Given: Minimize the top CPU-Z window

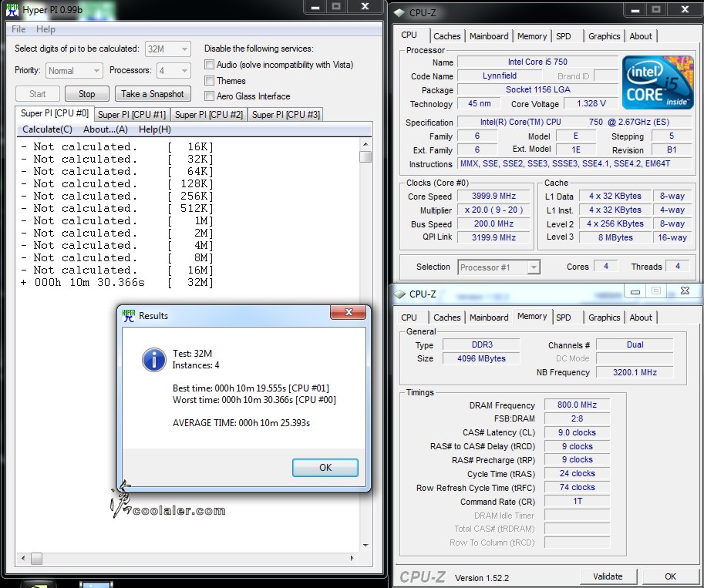Looking at the screenshot, I should pos(635,10).
